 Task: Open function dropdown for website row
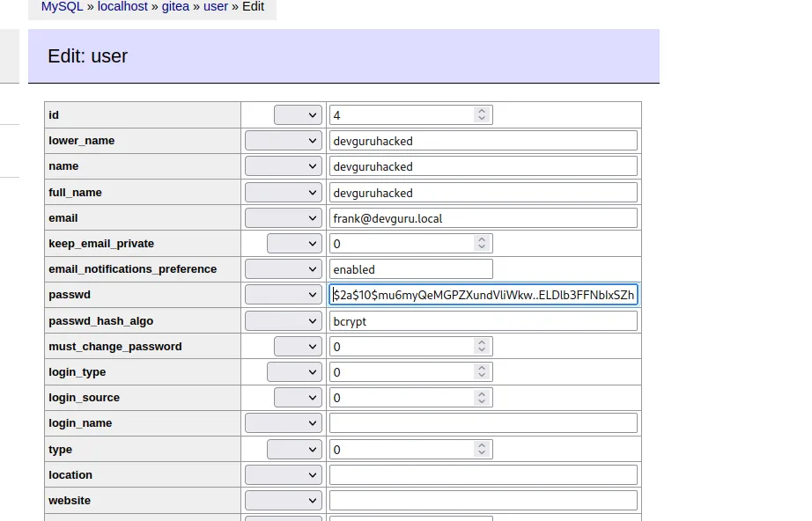pyautogui.click(x=283, y=501)
